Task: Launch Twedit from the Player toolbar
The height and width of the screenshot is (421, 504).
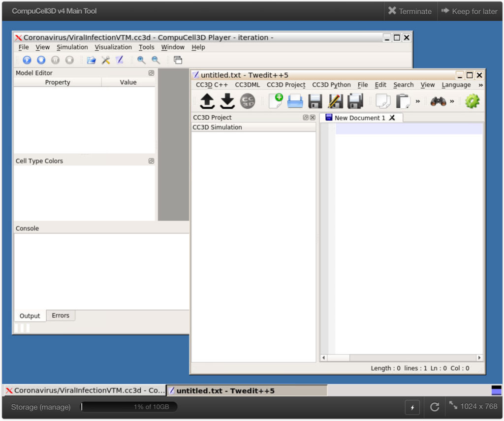Action: click(x=120, y=60)
